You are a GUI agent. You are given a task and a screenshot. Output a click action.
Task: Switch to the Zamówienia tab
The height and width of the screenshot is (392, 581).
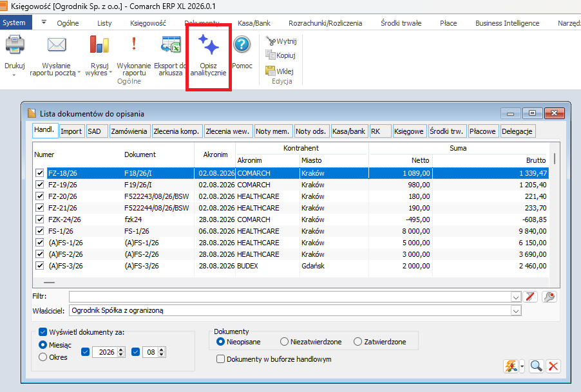[129, 131]
